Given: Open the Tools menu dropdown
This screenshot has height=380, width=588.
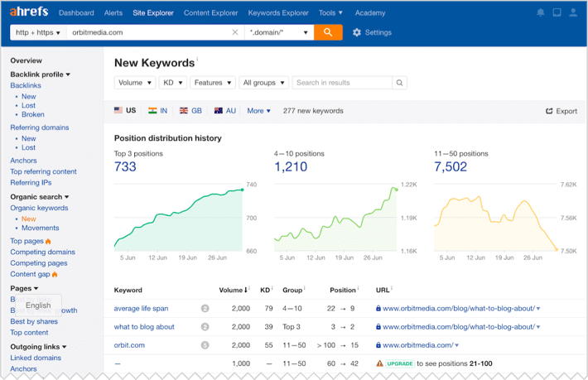Looking at the screenshot, I should pos(330,12).
